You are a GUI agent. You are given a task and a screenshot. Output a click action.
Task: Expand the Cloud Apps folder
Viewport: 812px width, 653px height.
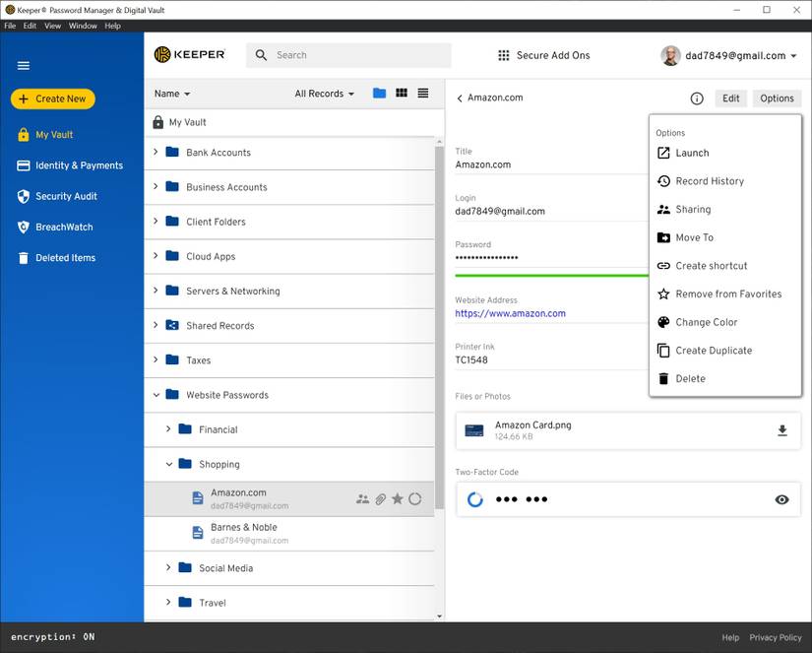point(156,255)
